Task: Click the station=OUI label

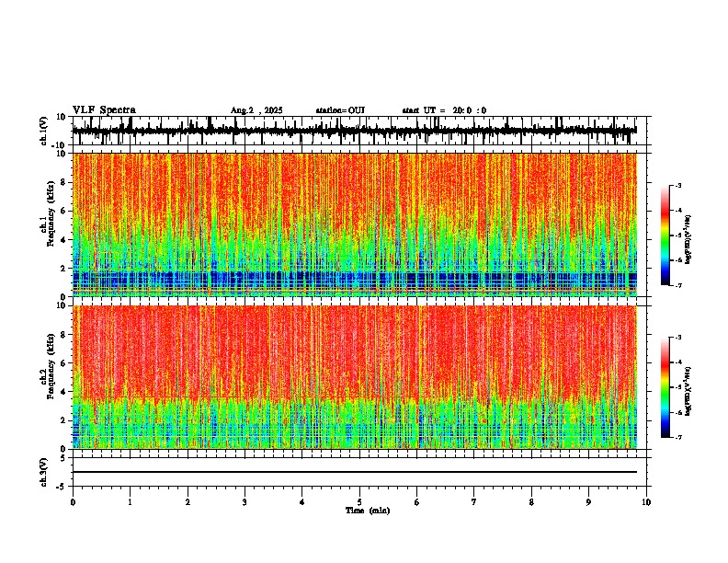Action: [340, 110]
